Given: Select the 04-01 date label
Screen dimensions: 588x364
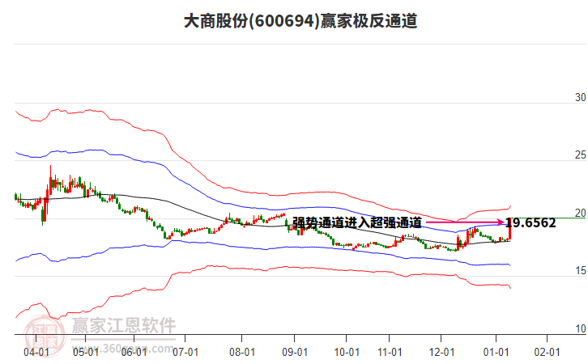Looking at the screenshot, I should click(x=36, y=353).
